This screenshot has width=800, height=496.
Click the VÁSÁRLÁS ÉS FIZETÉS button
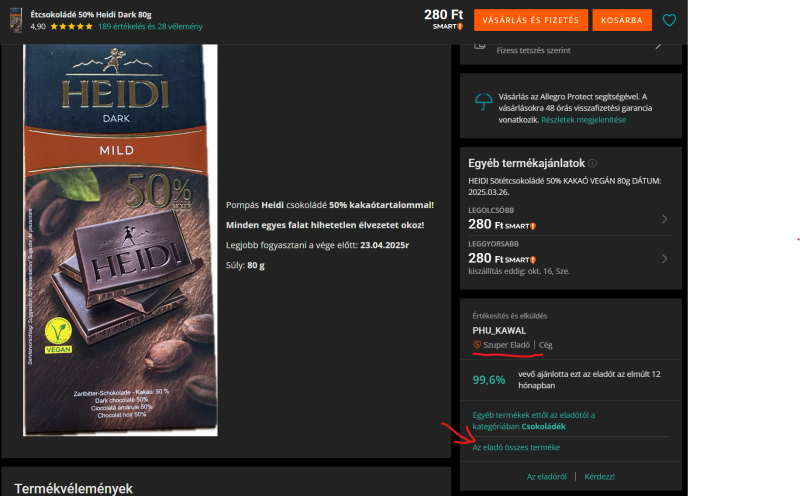click(531, 20)
